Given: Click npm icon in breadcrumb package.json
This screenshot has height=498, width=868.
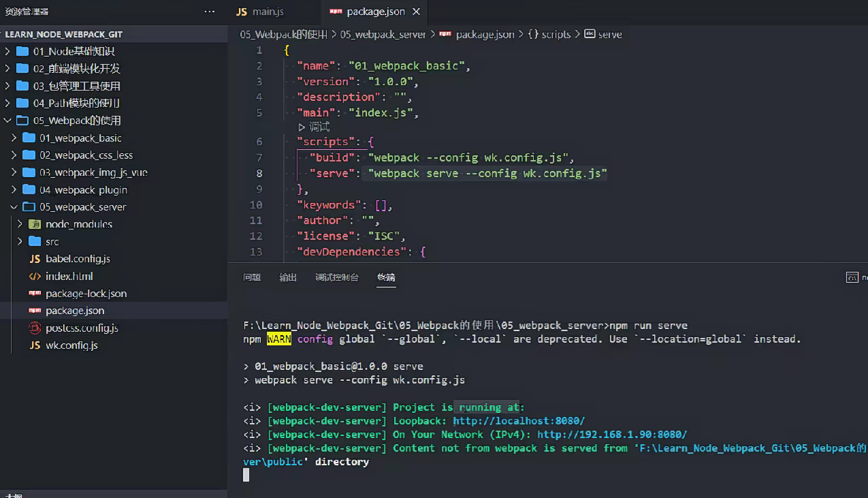Looking at the screenshot, I should 445,34.
